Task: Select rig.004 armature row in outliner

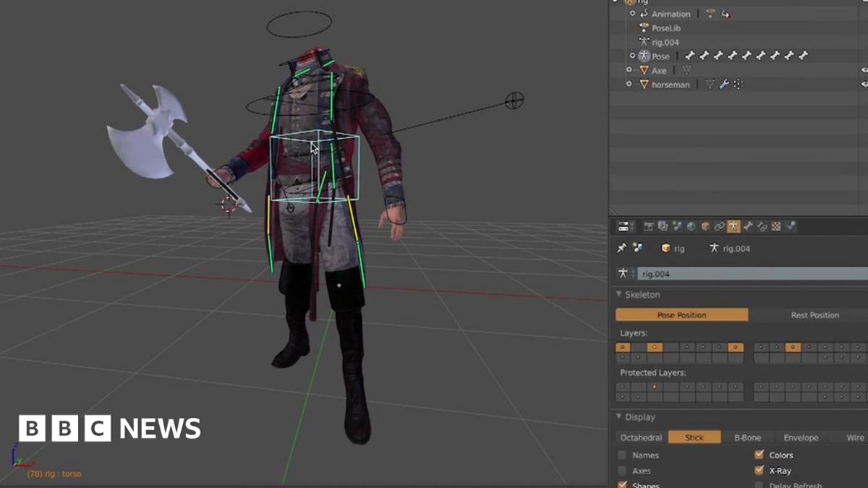Action: (x=665, y=42)
